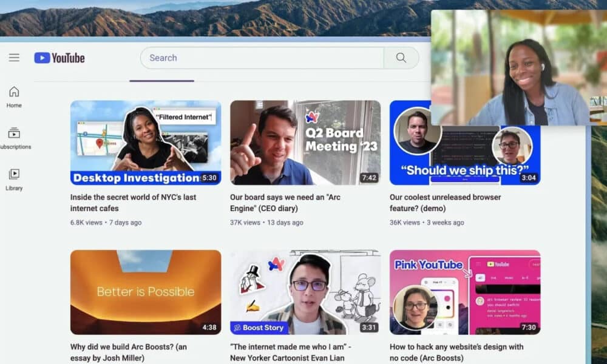Open the Boost Story video thumbnail
Screen dimensions: 607x364
tap(305, 292)
